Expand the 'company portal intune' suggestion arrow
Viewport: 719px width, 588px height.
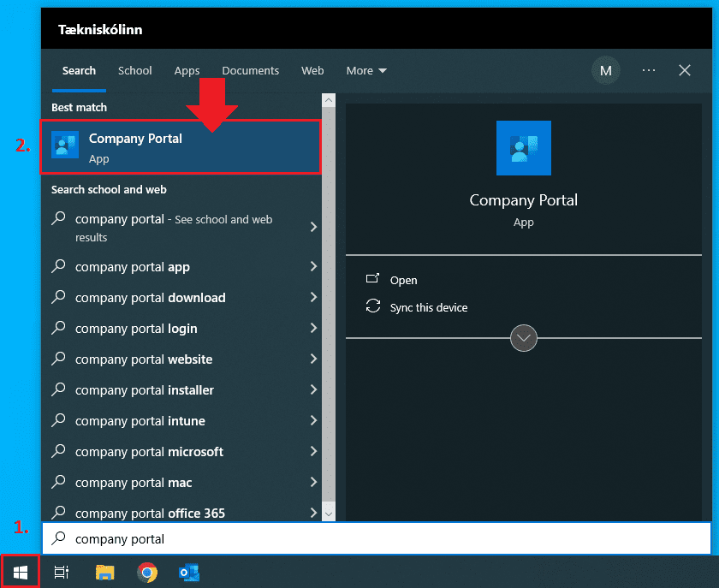pyautogui.click(x=313, y=421)
